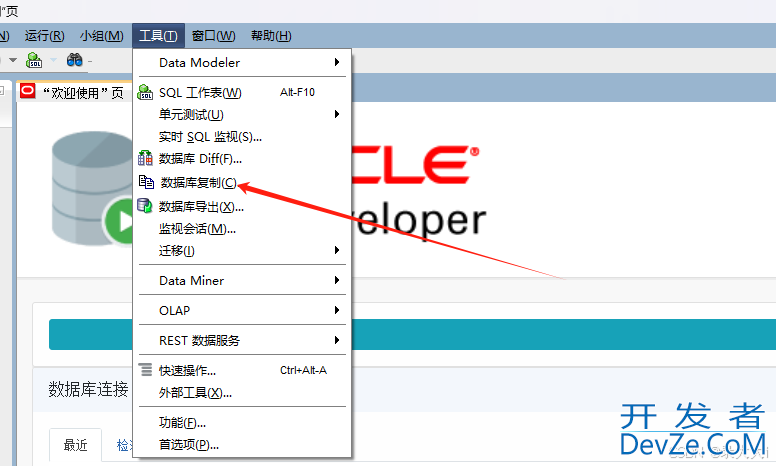776x466 pixels.
Task: Expand the Data Modeler submenu arrow
Action: point(337,62)
